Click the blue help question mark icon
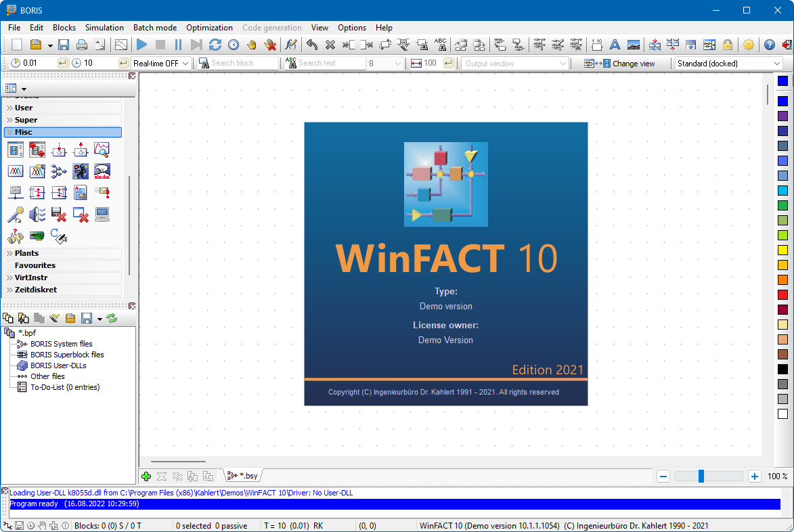Image resolution: width=794 pixels, height=532 pixels. click(x=769, y=45)
